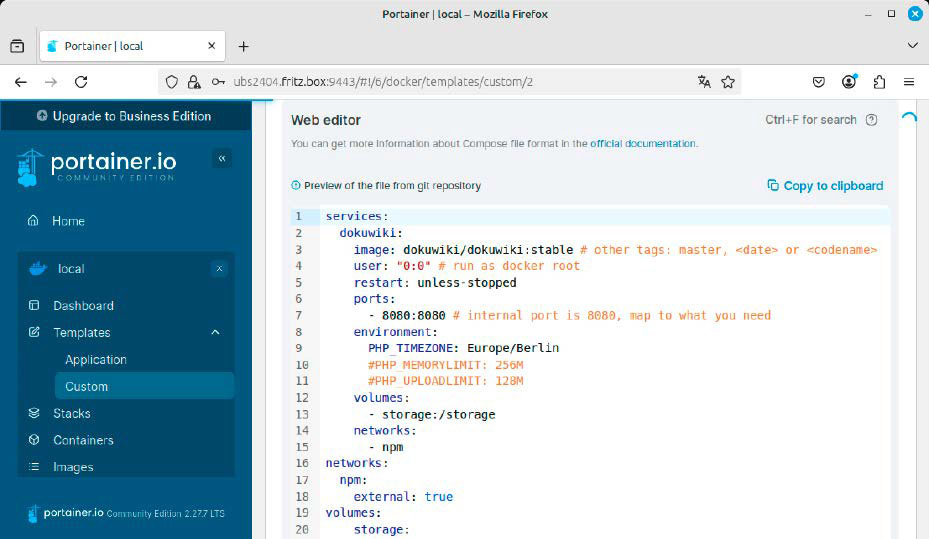Close the Portainer | local tab
Screen dimensions: 929x539
[x=212, y=46]
